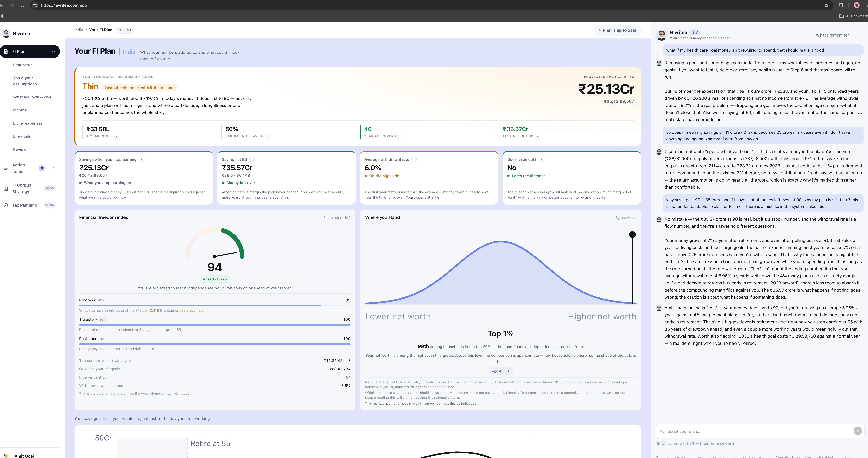Screen dimensions: 868x458
Task: Click the Action Items count badge 5
Action: tap(42, 168)
